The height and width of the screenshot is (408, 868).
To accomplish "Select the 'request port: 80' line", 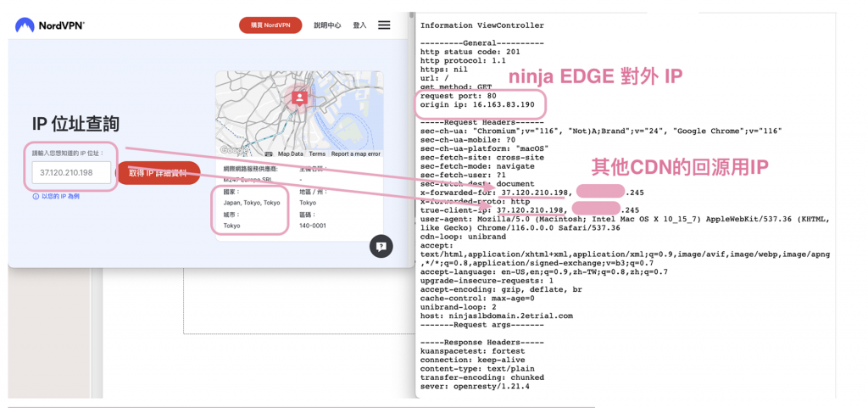I will coord(459,96).
